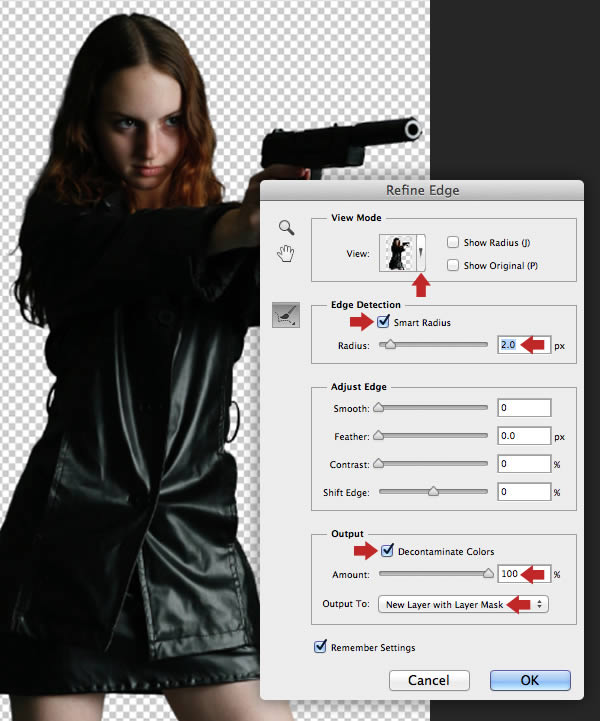600x721 pixels.
Task: Click the Radius value field
Action: click(x=524, y=345)
